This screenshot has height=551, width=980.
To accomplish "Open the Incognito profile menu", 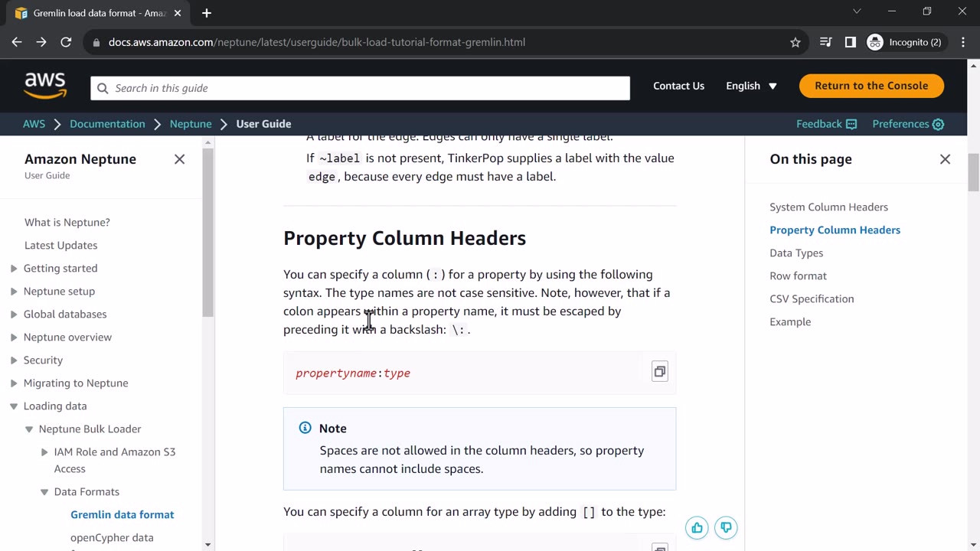I will click(x=904, y=42).
